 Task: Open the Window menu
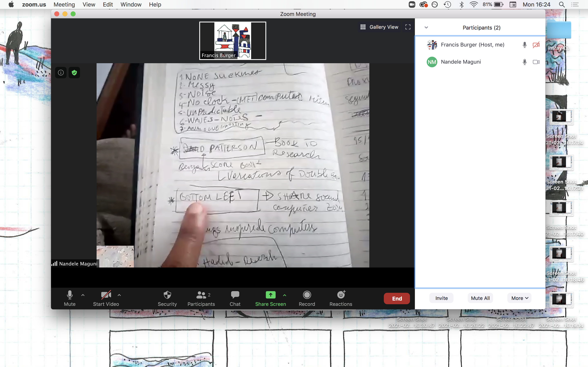tap(131, 4)
